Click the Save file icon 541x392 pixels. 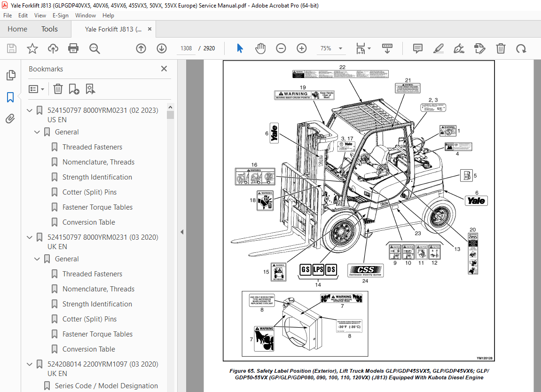[12, 48]
